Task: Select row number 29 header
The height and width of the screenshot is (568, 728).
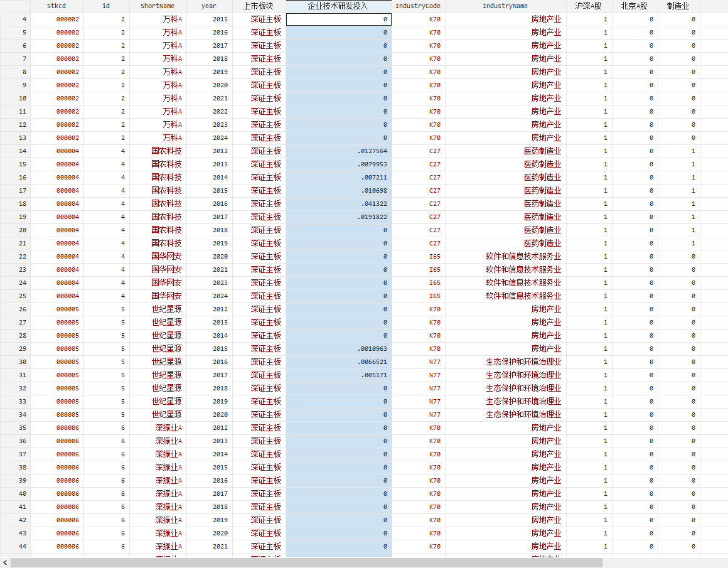Action: [x=15, y=349]
